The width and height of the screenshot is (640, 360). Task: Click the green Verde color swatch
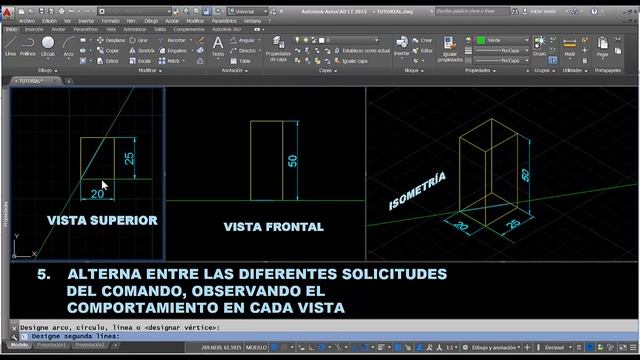(x=481, y=40)
